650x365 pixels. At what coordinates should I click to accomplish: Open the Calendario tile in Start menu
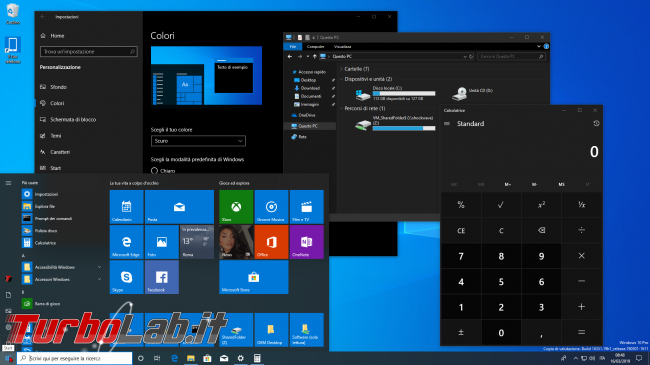[126, 207]
